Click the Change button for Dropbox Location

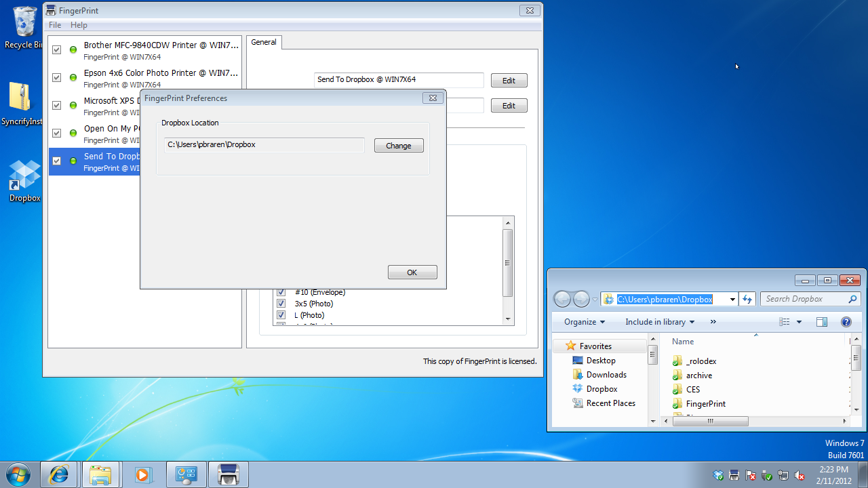(x=399, y=146)
